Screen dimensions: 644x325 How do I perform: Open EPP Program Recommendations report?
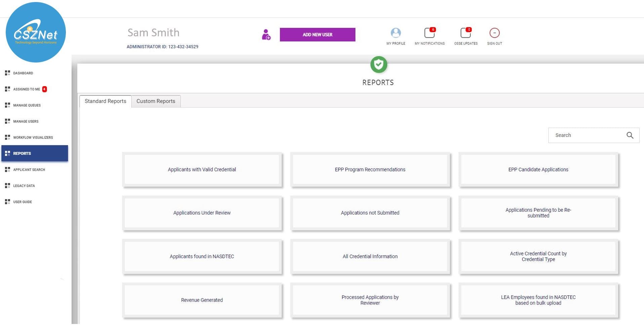[370, 169]
